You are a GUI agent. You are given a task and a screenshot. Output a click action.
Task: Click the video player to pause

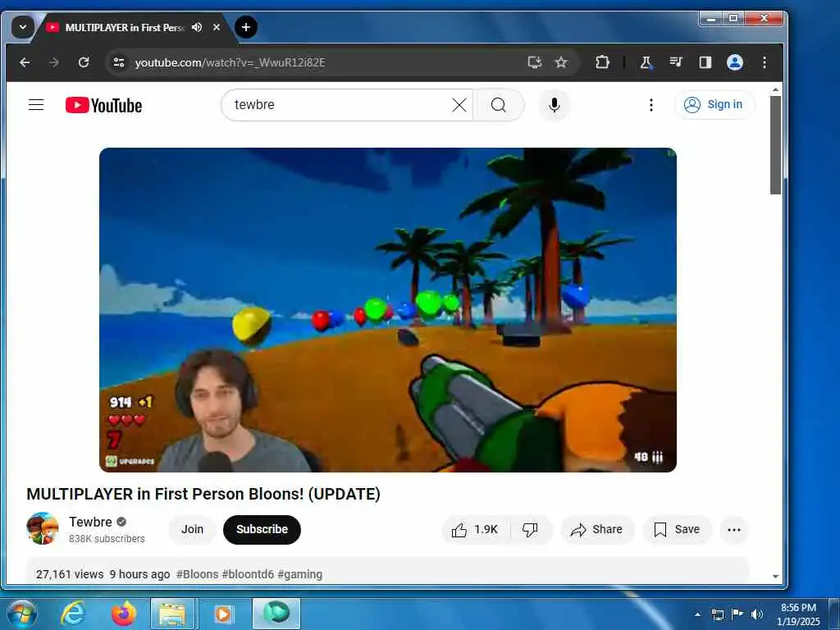tap(388, 309)
